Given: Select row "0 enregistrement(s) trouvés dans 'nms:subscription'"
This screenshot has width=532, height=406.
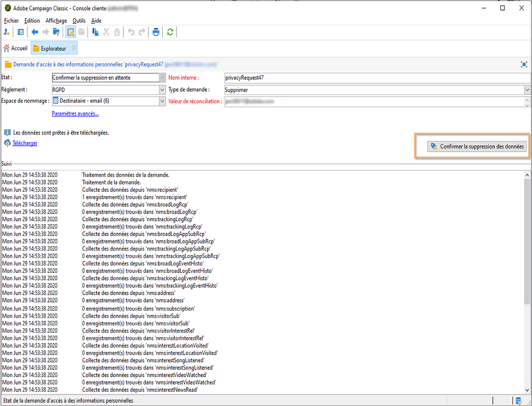Looking at the screenshot, I should (x=138, y=309).
